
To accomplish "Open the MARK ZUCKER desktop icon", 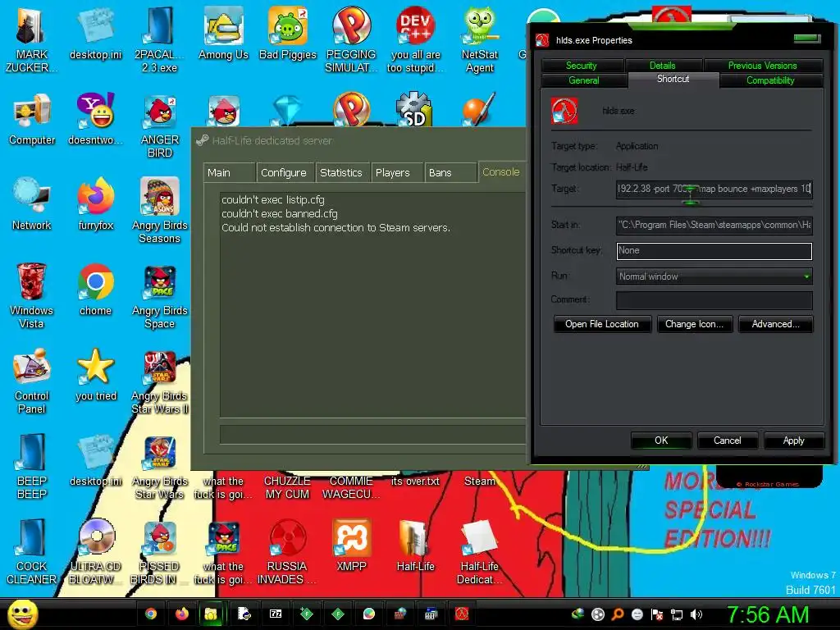I will pos(31,40).
